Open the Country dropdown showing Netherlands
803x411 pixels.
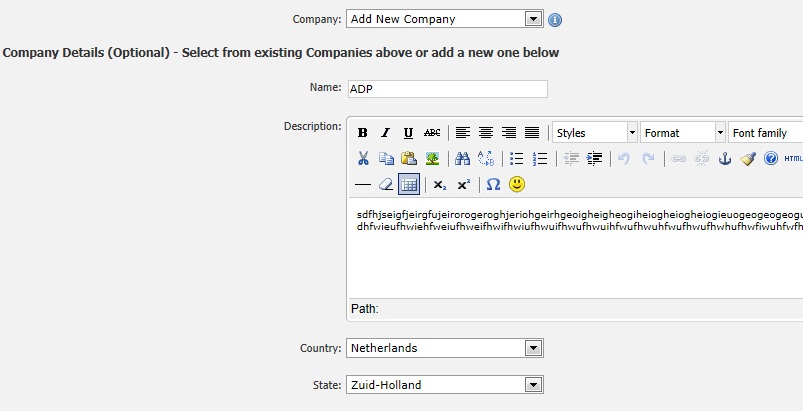[x=445, y=348]
